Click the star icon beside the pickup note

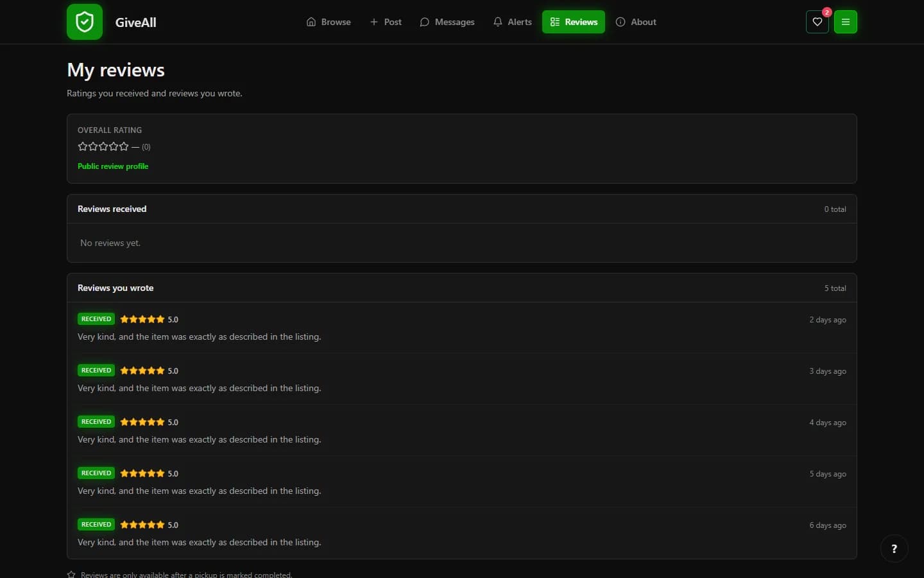click(71, 575)
